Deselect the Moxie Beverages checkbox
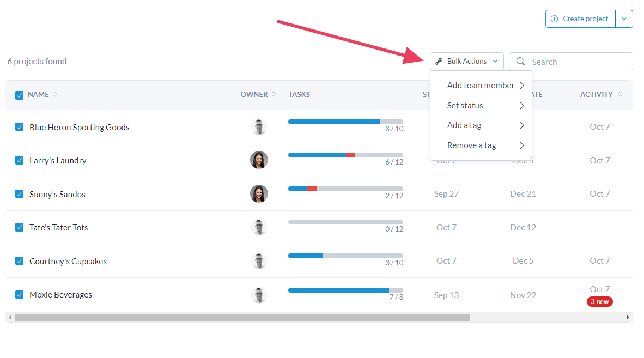 (20, 294)
